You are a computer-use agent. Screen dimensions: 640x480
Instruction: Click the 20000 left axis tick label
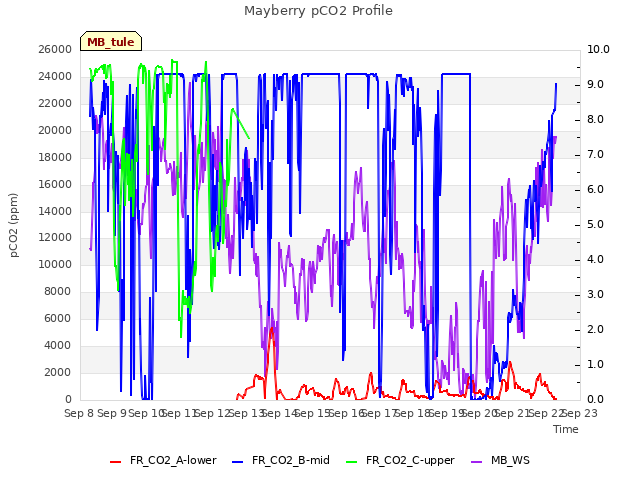coord(55,130)
